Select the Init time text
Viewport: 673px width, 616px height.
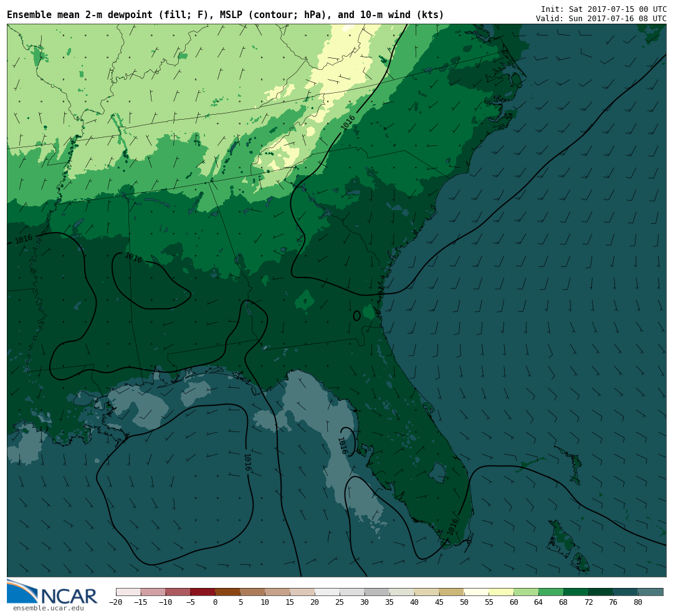(x=603, y=9)
